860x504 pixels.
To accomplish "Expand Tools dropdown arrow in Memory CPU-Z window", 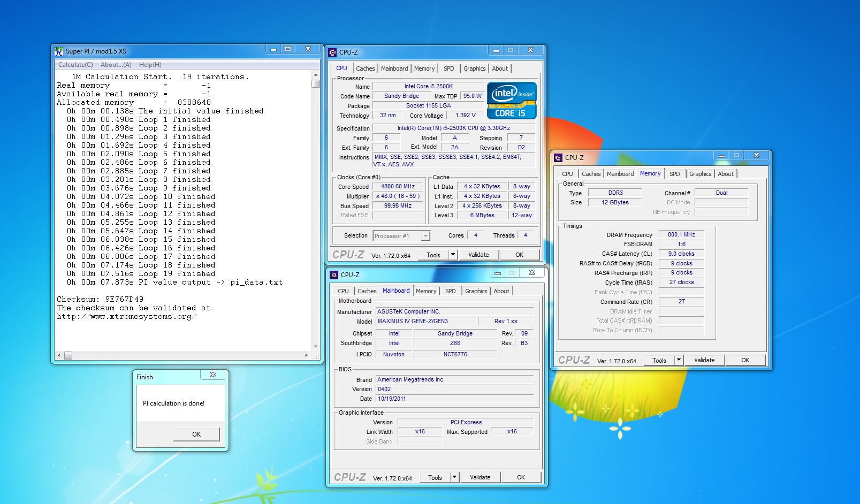I will 679,360.
